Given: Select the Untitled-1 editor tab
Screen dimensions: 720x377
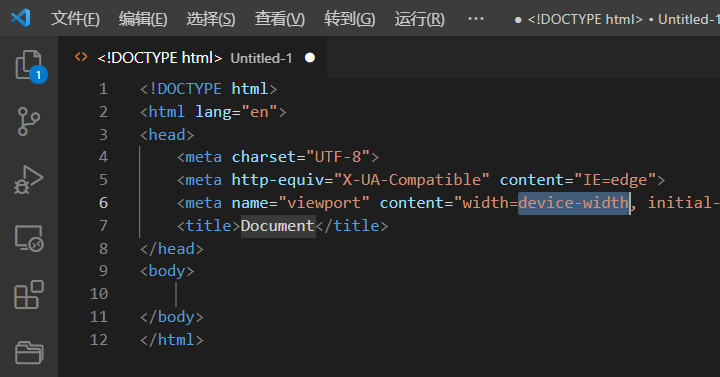Looking at the screenshot, I should [193, 58].
